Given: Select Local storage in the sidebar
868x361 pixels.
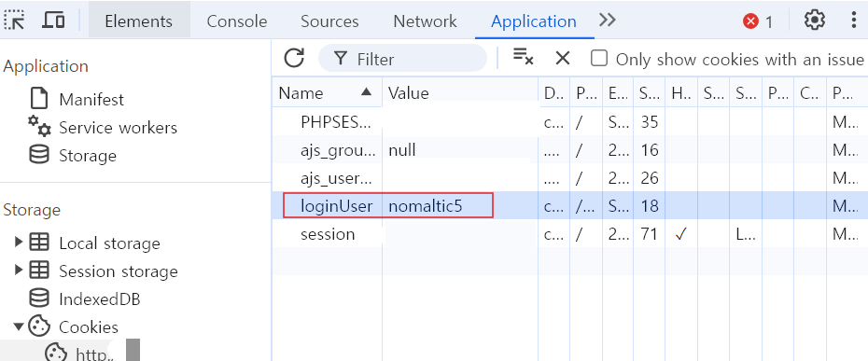Looking at the screenshot, I should point(109,243).
